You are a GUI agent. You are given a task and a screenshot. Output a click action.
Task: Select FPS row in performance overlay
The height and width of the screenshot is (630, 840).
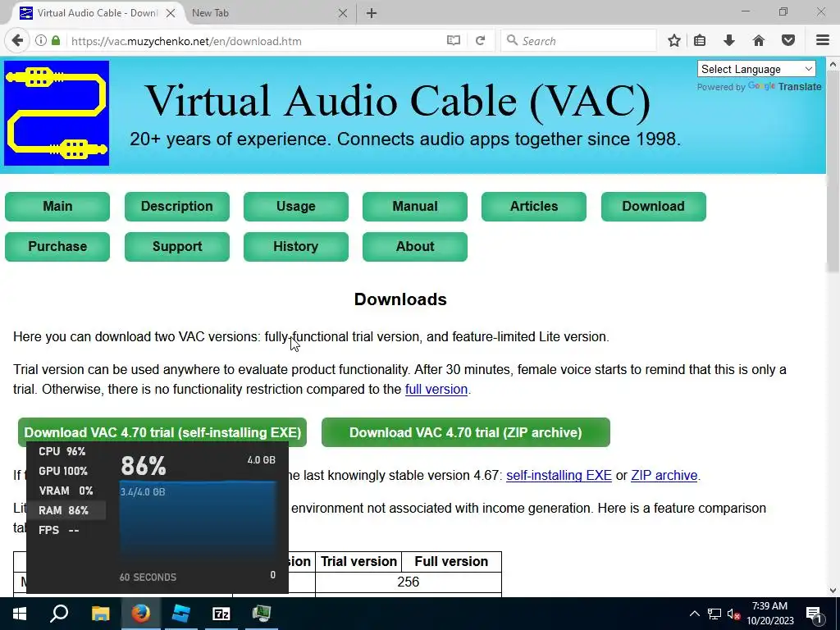[x=59, y=531]
